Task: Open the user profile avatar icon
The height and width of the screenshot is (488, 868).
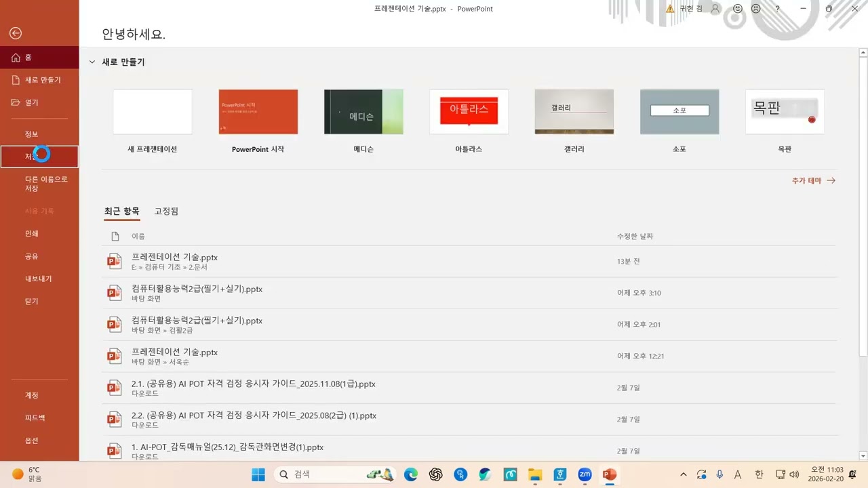Action: [715, 9]
